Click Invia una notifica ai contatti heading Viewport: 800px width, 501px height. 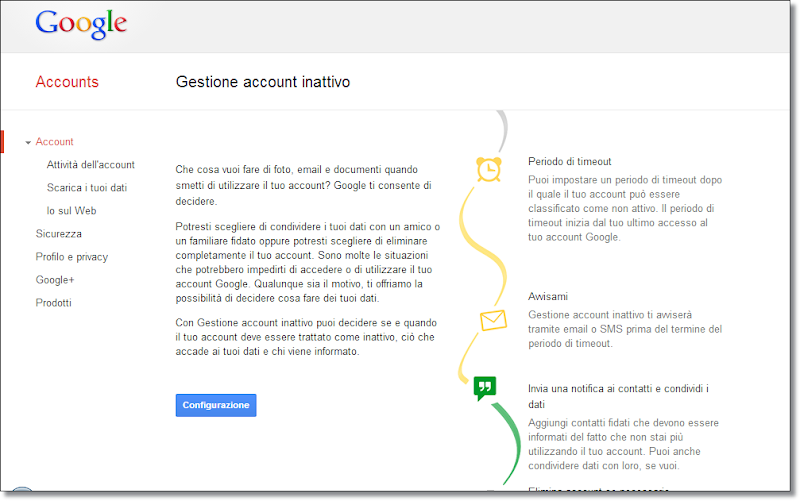click(618, 396)
